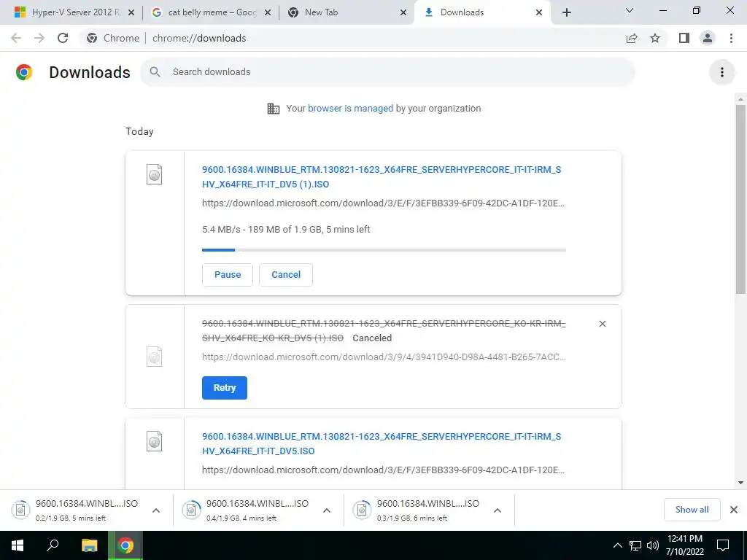Retry the canceled KO-KR ISO download

pos(225,388)
